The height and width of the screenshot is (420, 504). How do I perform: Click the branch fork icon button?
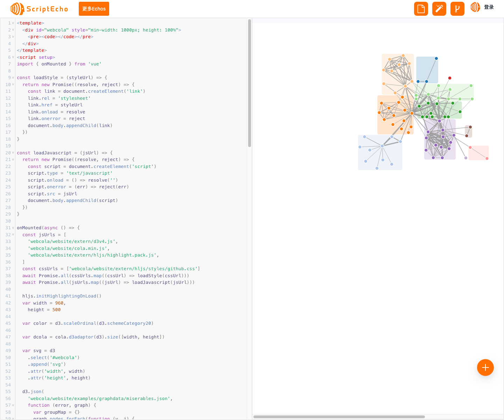[x=457, y=9]
